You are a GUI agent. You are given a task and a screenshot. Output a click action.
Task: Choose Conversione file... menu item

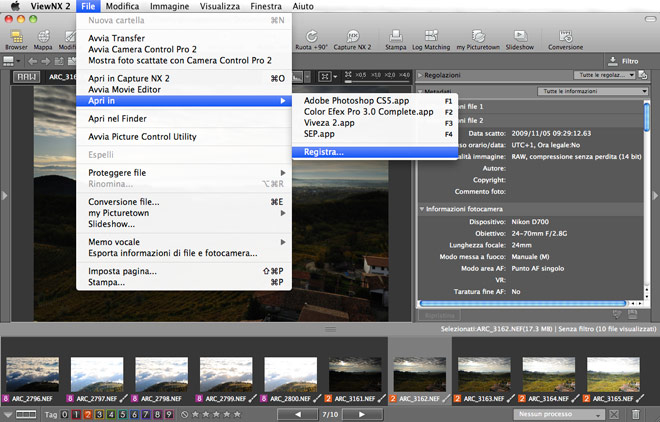coord(184,202)
